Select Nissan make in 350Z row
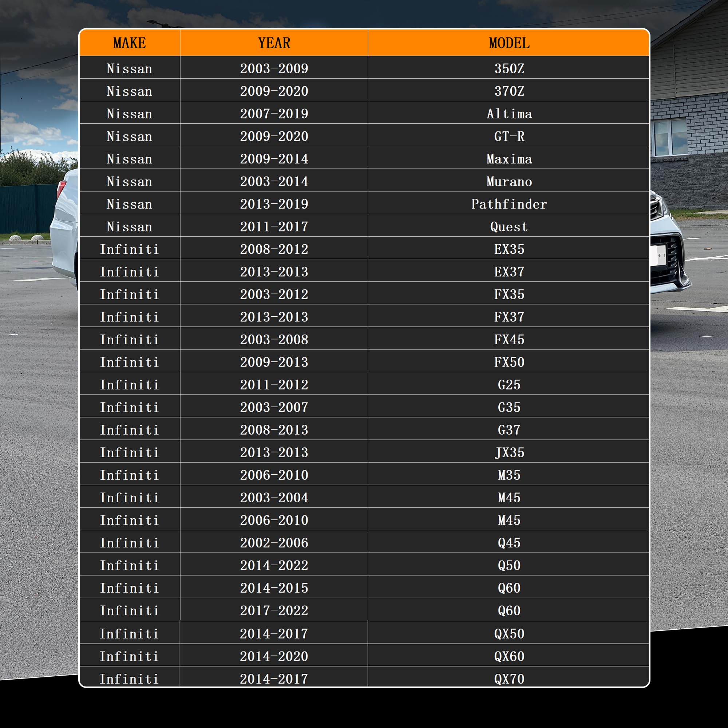 coord(130,68)
